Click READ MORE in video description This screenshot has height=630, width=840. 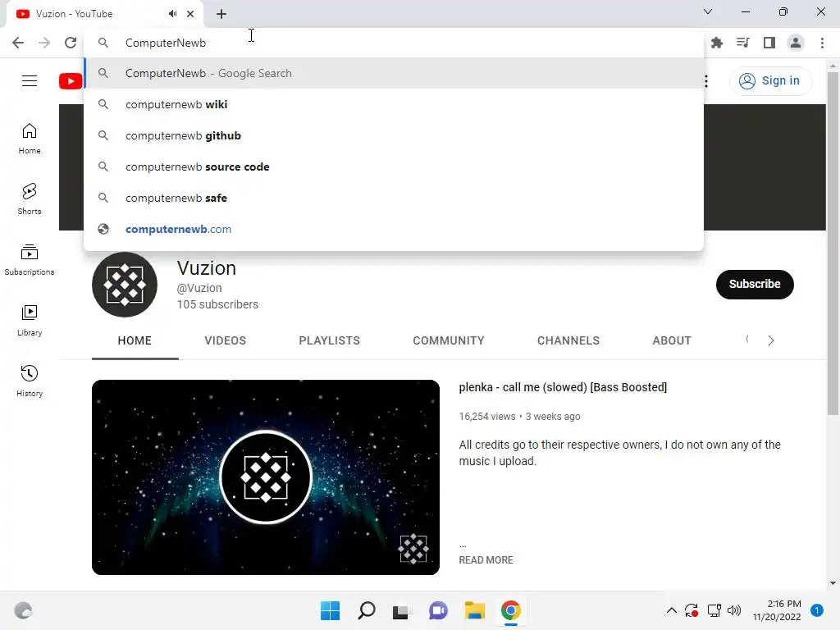point(486,559)
